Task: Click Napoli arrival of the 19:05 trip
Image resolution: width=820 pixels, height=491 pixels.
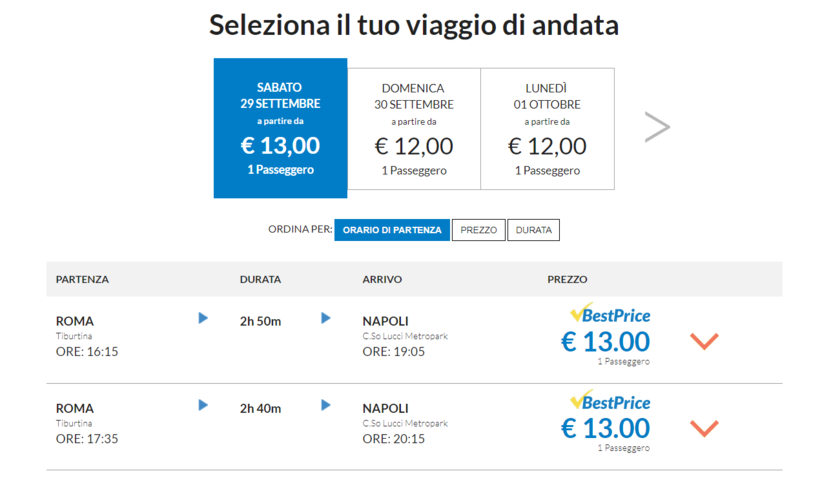Action: click(x=385, y=321)
